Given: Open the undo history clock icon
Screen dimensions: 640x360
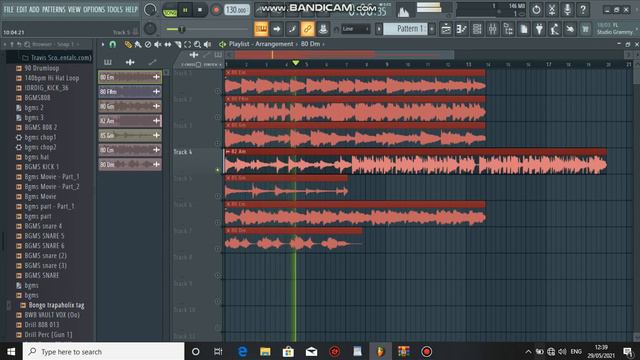Looking at the screenshot, I should [536, 9].
